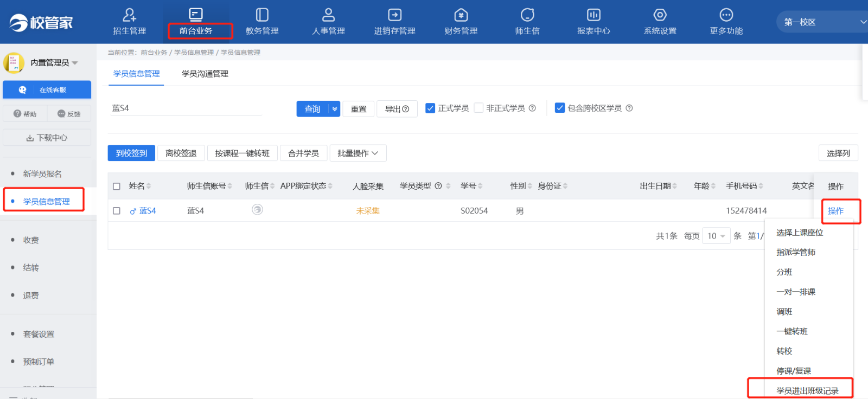Screen dimensions: 868x399
Task: Open per-page count dropdown showing 10
Action: click(716, 236)
